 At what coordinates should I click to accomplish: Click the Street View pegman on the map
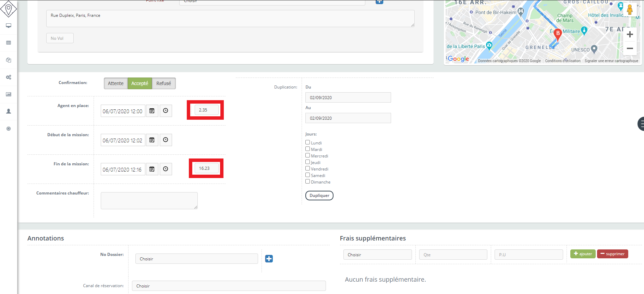[x=630, y=10]
